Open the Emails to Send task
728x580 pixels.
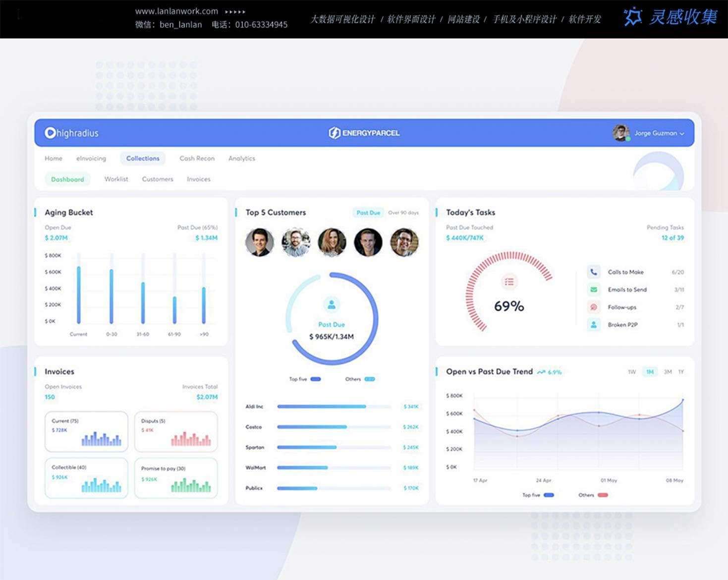pyautogui.click(x=636, y=290)
